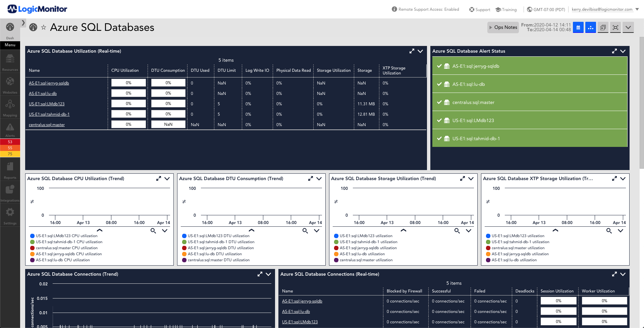Open Reports from the sidebar
644x328 pixels.
click(10, 170)
